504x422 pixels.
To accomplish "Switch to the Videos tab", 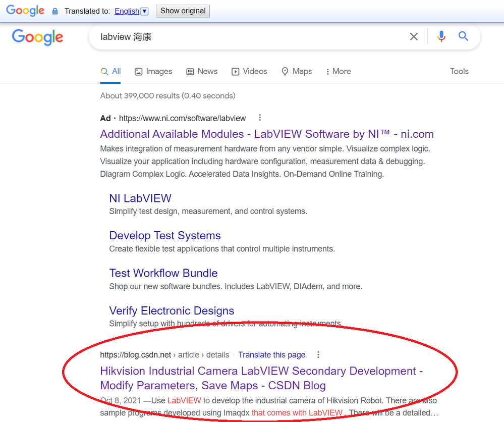I will click(x=249, y=71).
